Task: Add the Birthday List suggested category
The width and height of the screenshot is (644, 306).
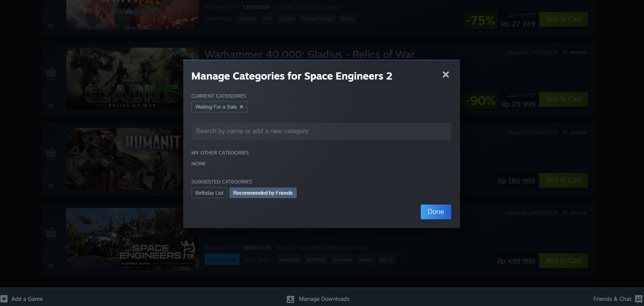Action: click(x=209, y=193)
